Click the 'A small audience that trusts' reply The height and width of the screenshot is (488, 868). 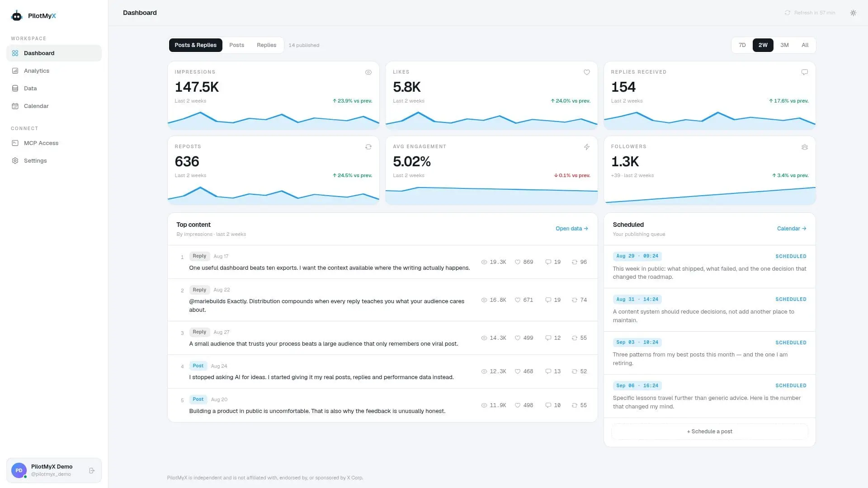[382, 338]
